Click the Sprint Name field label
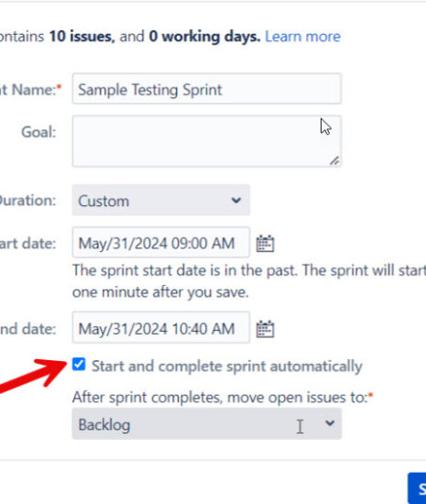 pos(30,90)
